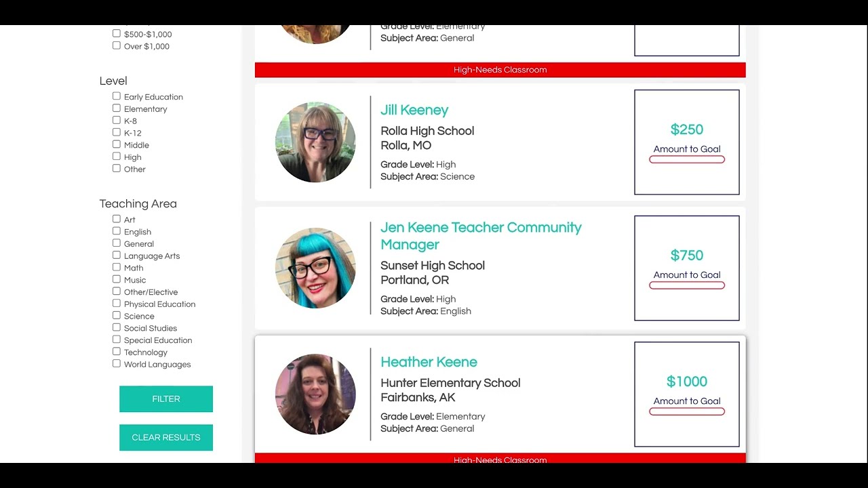Click 'Fairbanks, AK' location text

[x=418, y=397]
